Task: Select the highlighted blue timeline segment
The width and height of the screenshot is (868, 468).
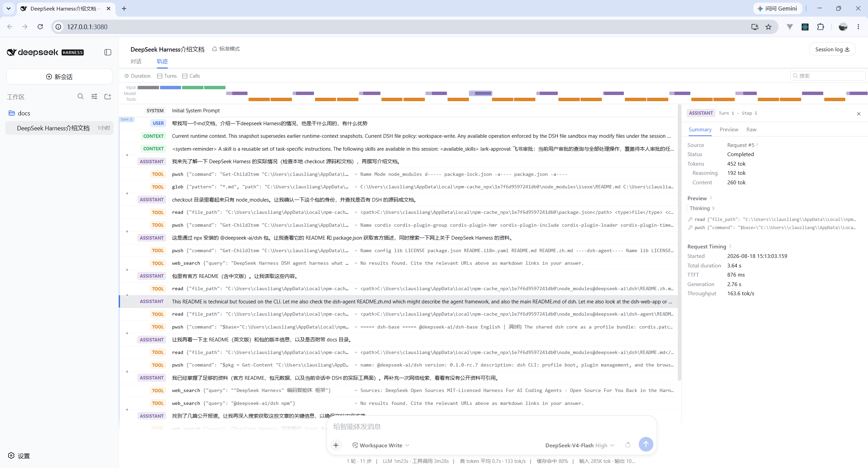Action: pos(480,93)
